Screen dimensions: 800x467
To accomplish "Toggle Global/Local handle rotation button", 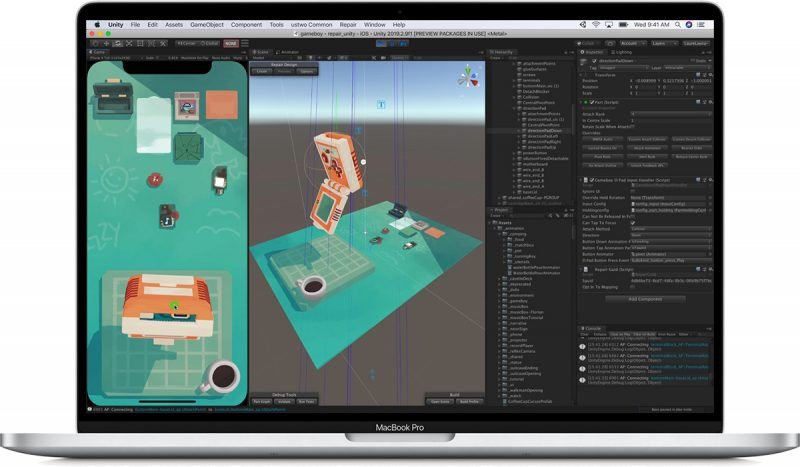I will [209, 44].
